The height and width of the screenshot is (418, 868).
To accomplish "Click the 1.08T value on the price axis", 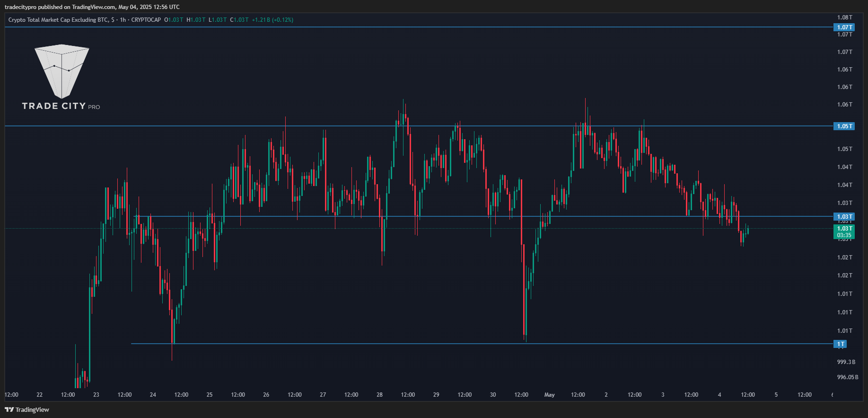I will point(845,17).
